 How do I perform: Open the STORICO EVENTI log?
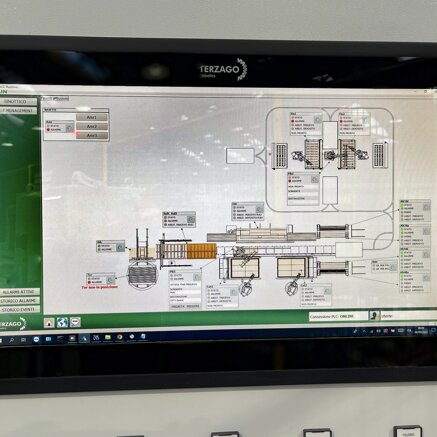(x=19, y=309)
